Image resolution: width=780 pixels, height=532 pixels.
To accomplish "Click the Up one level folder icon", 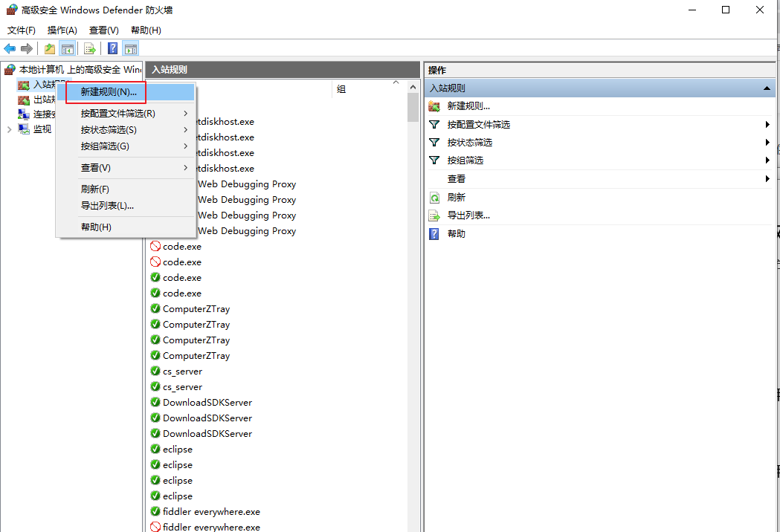I will point(50,48).
